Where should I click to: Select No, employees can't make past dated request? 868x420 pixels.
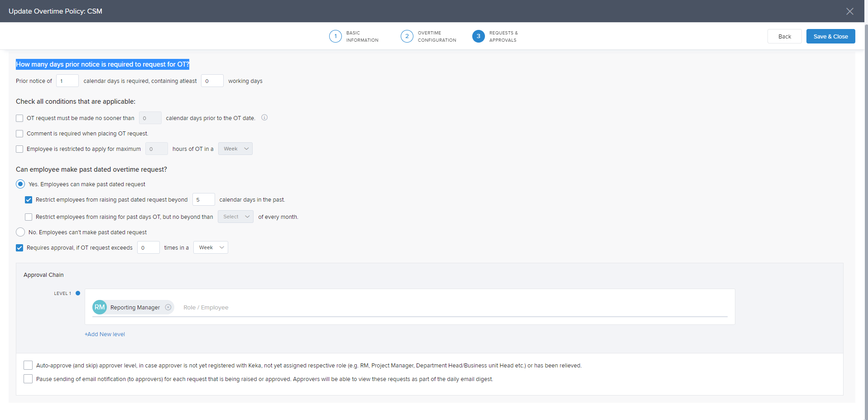click(20, 232)
